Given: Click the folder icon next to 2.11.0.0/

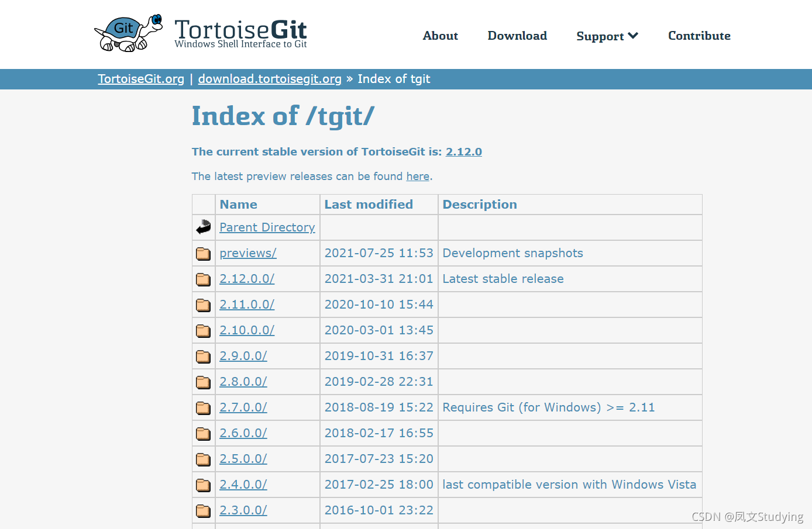Looking at the screenshot, I should pos(203,305).
